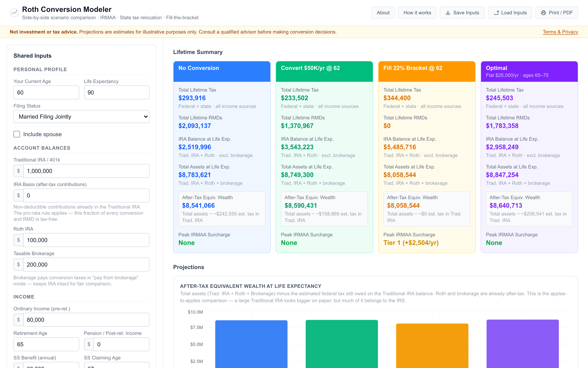Click the orange Fill 22% Bracket chart bar
The width and height of the screenshot is (588, 368).
click(432, 346)
